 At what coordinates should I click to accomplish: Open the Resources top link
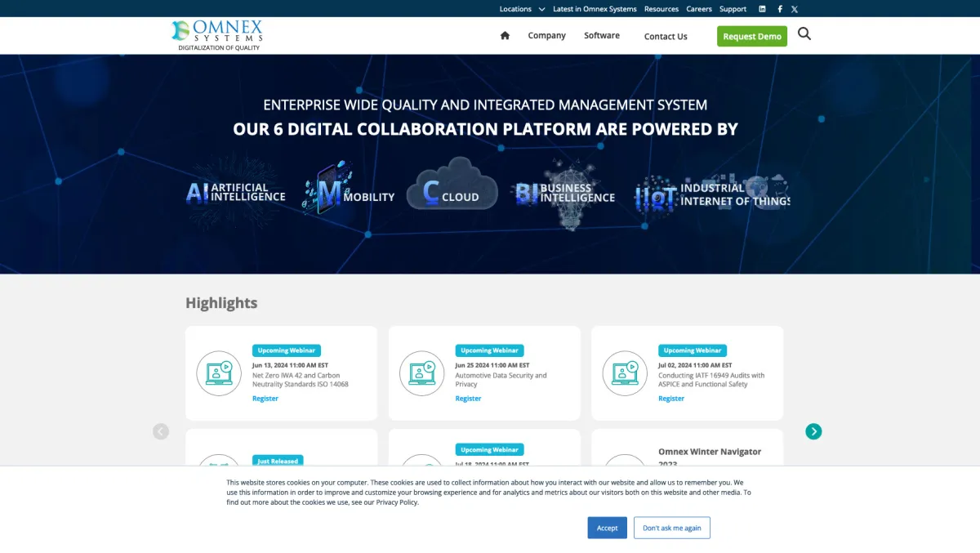tap(661, 9)
